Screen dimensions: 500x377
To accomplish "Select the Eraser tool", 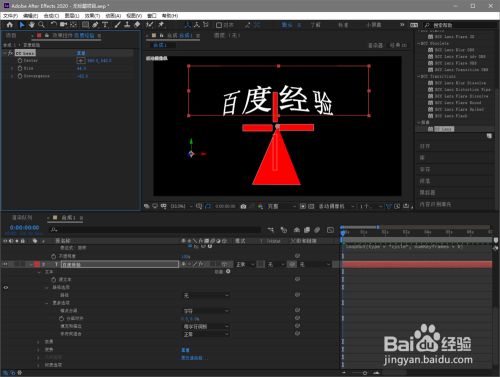I will point(137,25).
